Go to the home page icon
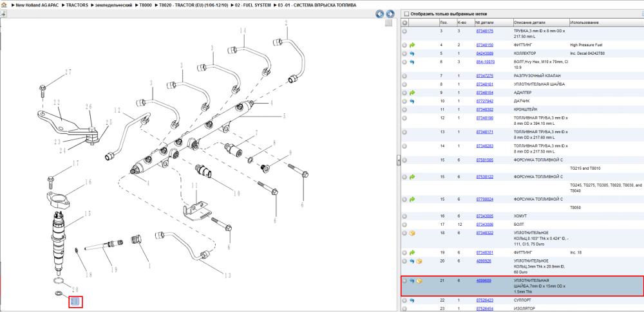Image resolution: width=644 pixels, height=312 pixels. [4, 5]
